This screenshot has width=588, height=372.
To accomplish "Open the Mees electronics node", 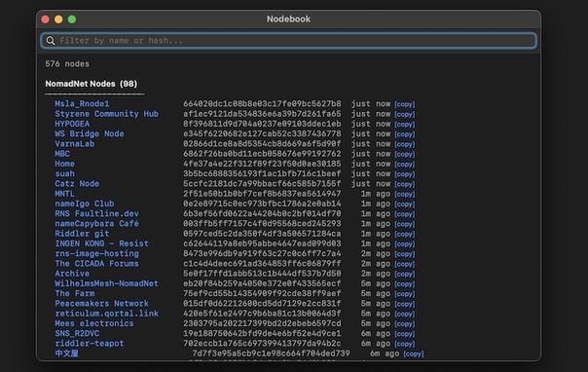I will (x=94, y=323).
